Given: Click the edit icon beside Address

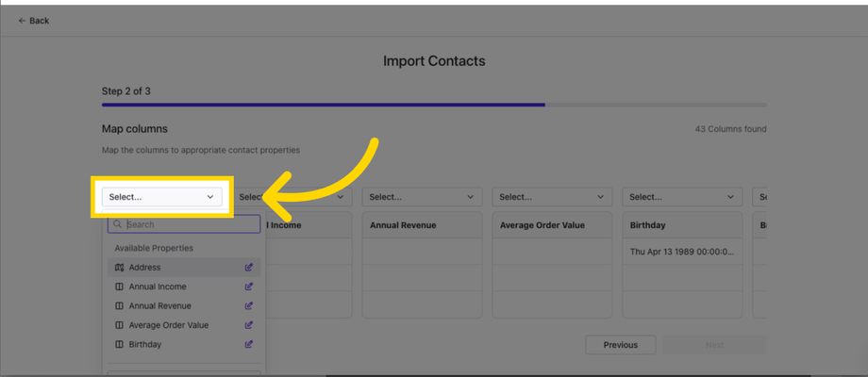Looking at the screenshot, I should (x=249, y=268).
